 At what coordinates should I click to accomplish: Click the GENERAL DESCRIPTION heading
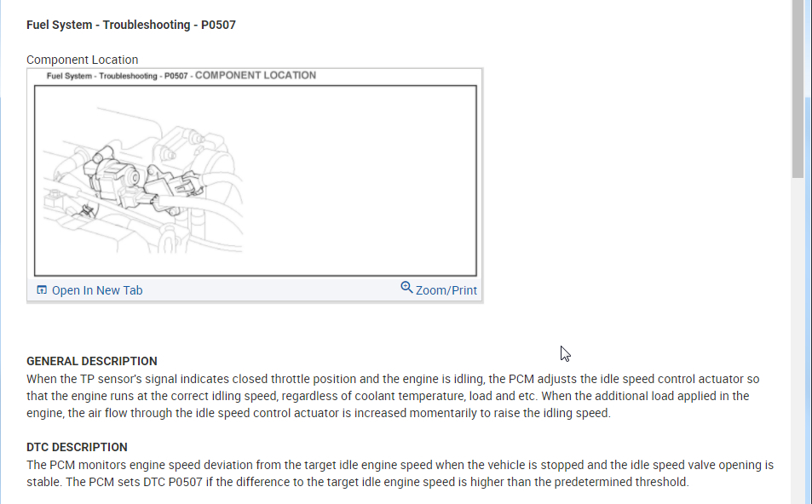click(x=92, y=361)
